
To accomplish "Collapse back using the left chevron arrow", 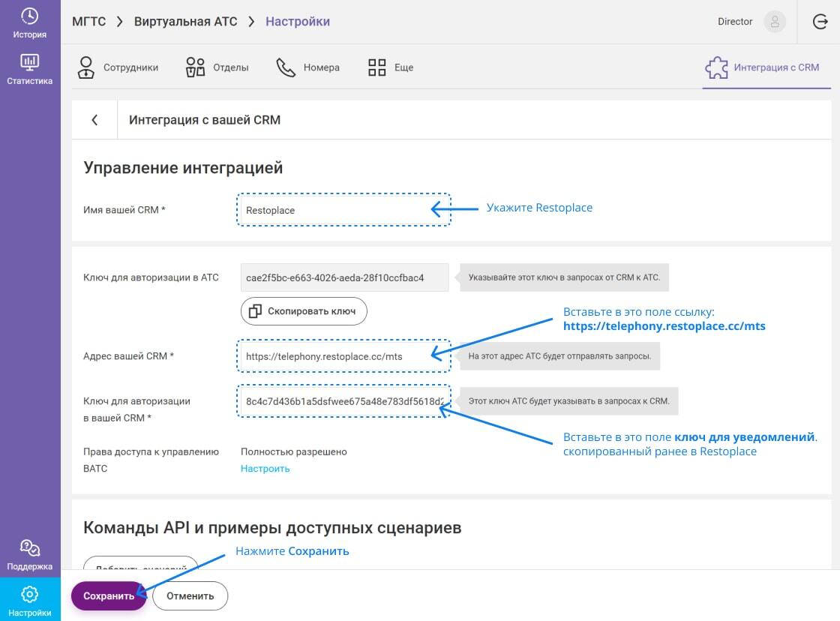I will 93,119.
